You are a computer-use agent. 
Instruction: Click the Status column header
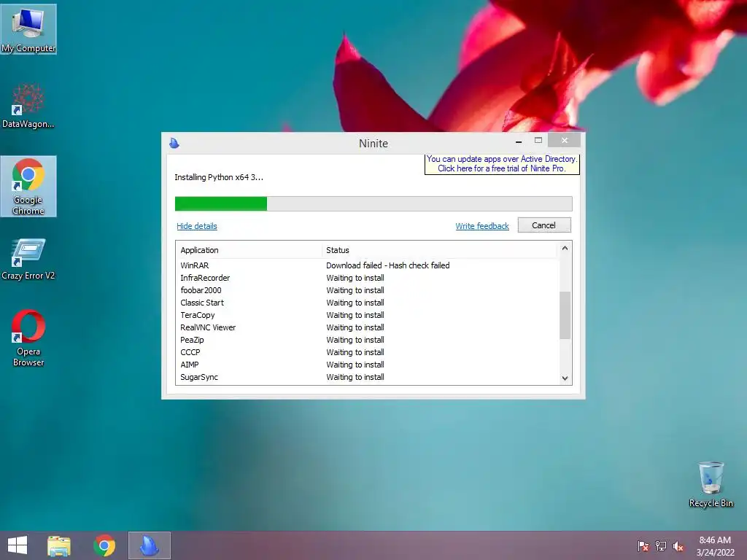tap(439, 250)
